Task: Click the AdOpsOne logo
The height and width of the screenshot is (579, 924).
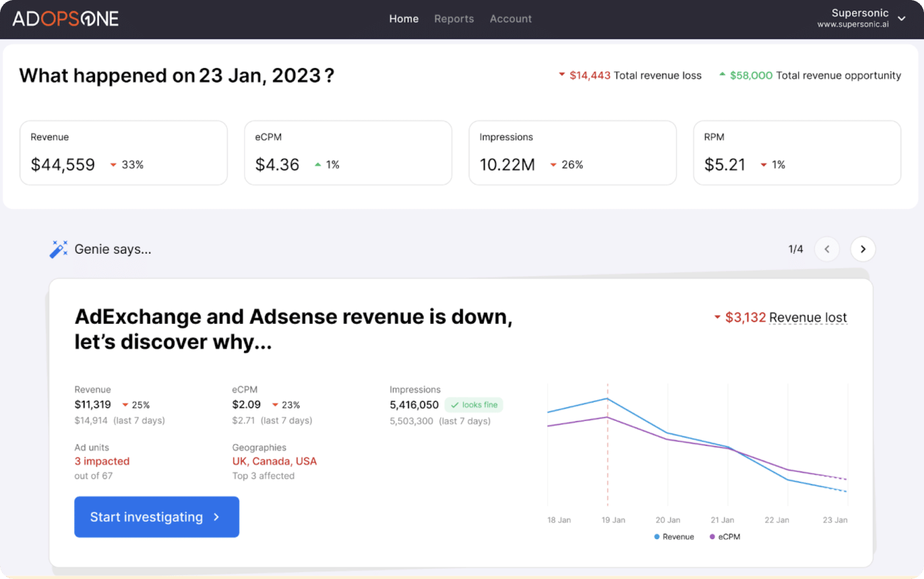Action: click(66, 19)
